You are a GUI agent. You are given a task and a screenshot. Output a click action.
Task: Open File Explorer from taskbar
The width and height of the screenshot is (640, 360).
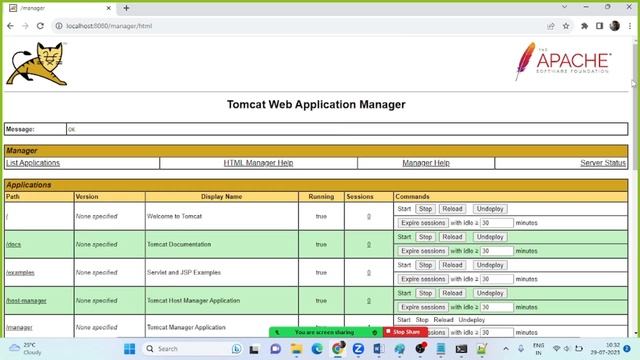pyautogui.click(x=296, y=349)
